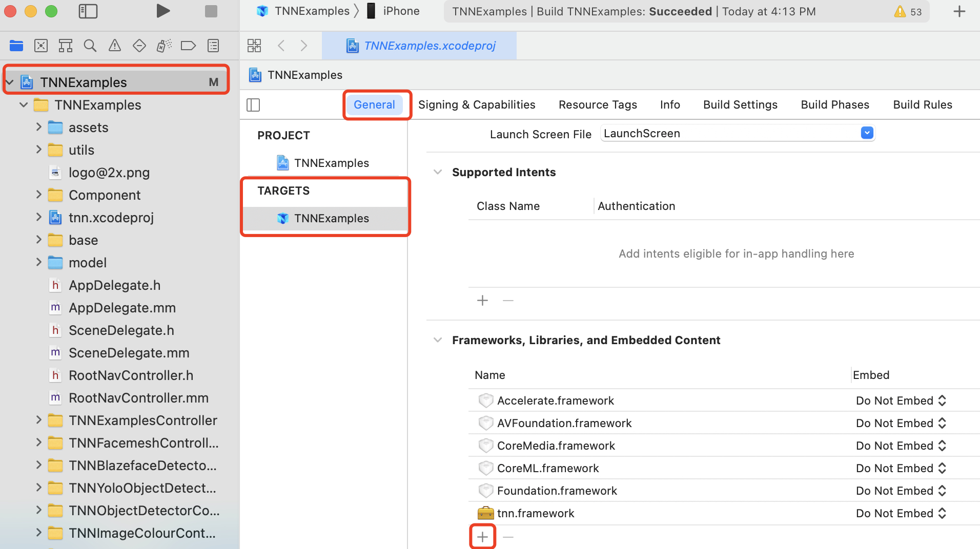Screen dimensions: 980x549
Task: Add a supported intent with plus button
Action: tap(482, 301)
